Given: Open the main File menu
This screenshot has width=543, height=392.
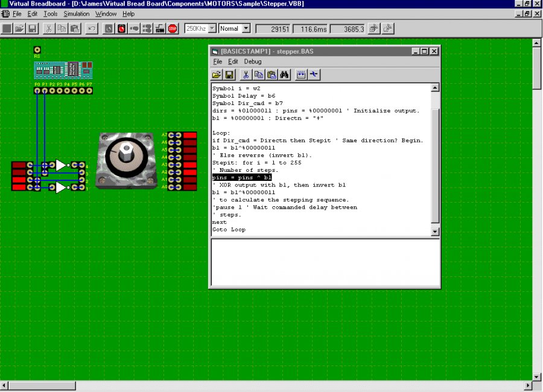Looking at the screenshot, I should coord(17,14).
